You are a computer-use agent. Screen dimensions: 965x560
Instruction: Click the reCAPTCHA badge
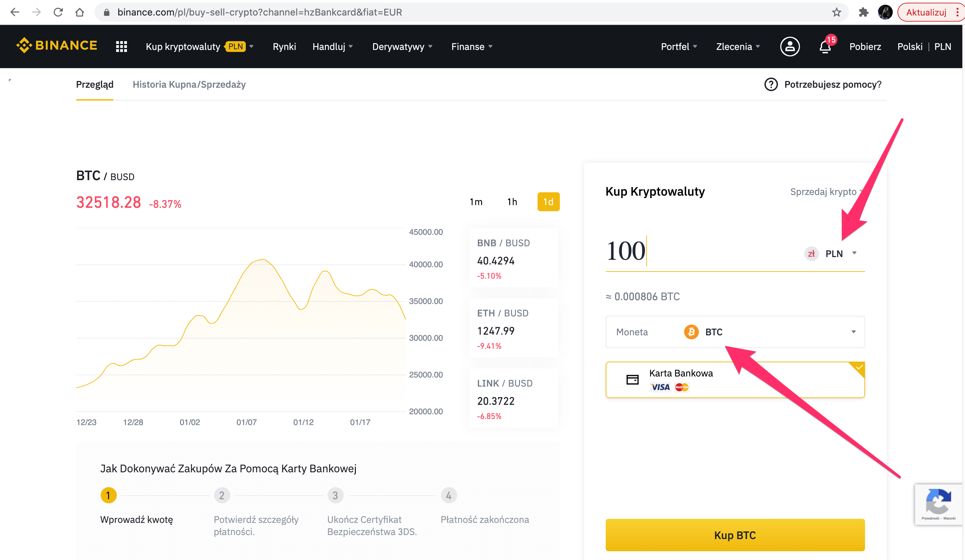click(x=938, y=505)
